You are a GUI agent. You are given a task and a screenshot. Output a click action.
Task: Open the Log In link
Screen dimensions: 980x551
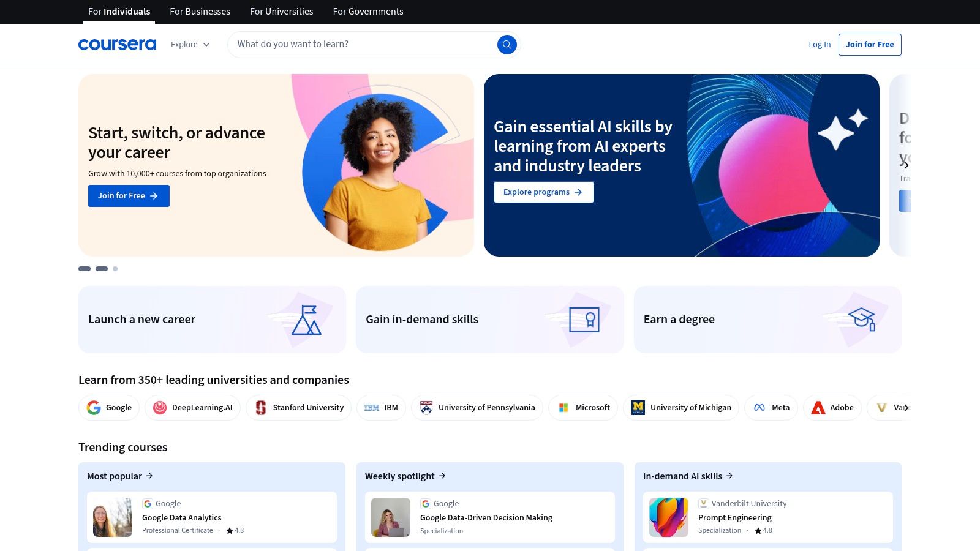(x=819, y=44)
